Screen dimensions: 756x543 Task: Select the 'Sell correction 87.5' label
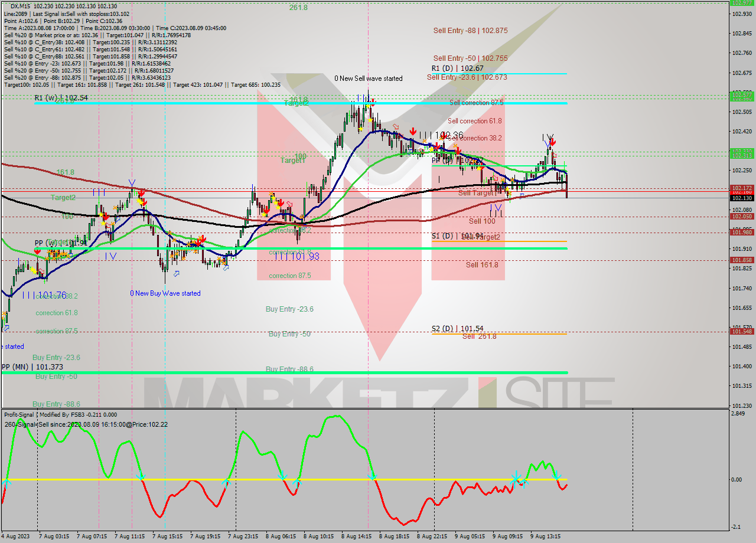476,103
